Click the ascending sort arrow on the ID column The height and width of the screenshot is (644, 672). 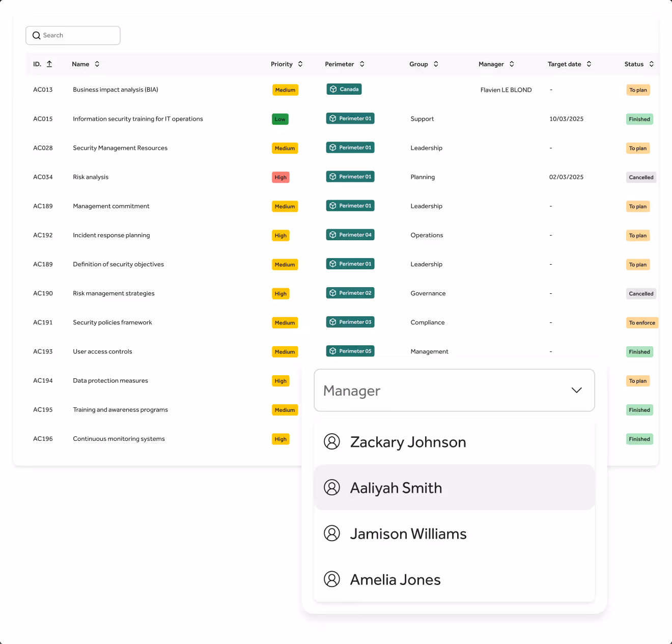point(49,64)
